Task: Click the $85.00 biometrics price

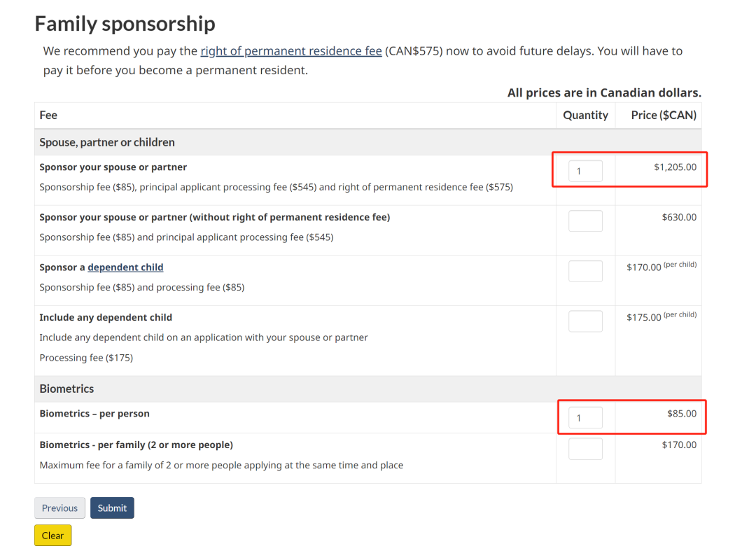Action: click(681, 414)
